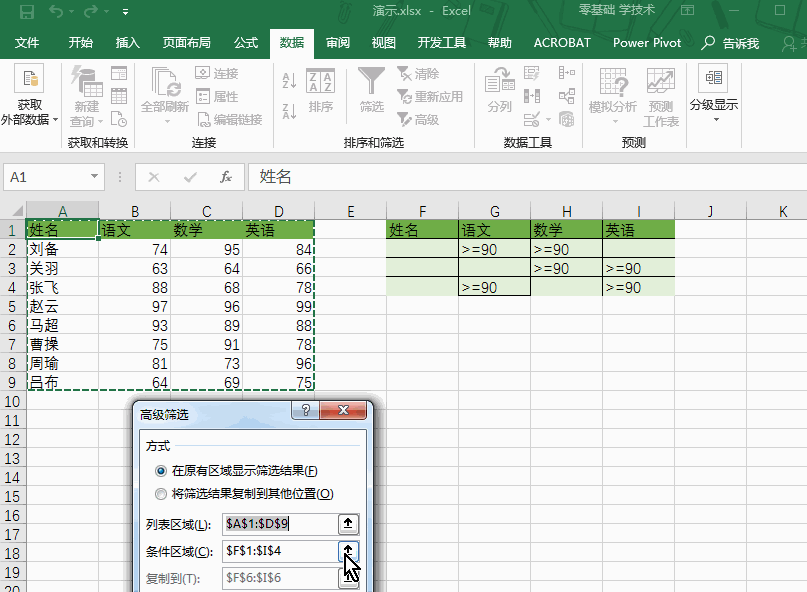
Task: Open the ribbon display options button
Action: tap(688, 10)
